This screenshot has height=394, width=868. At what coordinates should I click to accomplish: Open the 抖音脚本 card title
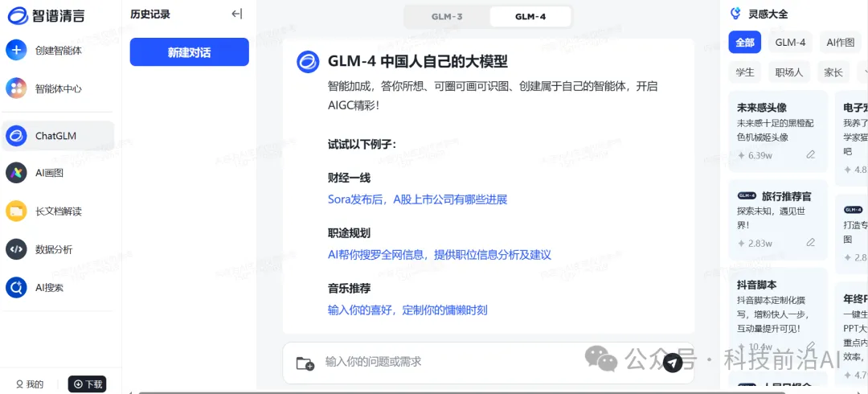point(757,285)
